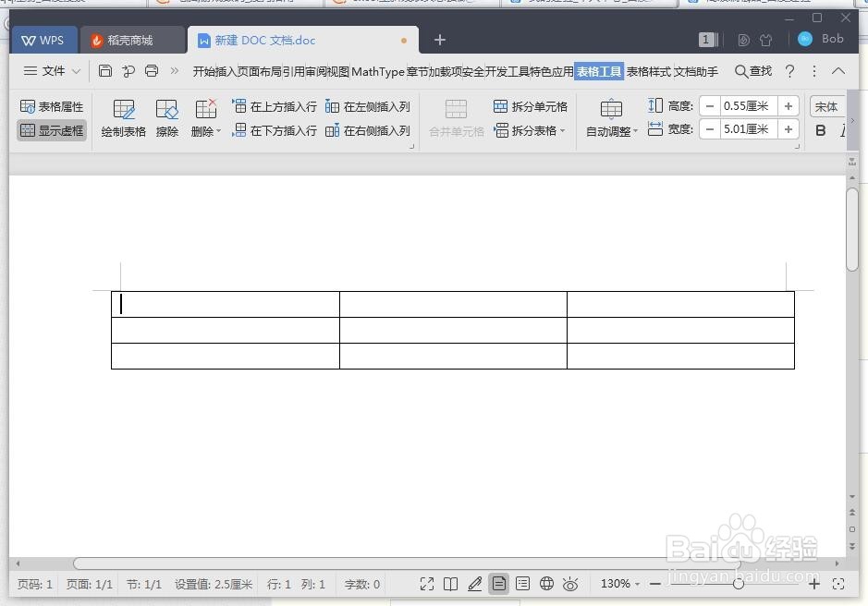Collapse the ribbon with up chevron

838,71
